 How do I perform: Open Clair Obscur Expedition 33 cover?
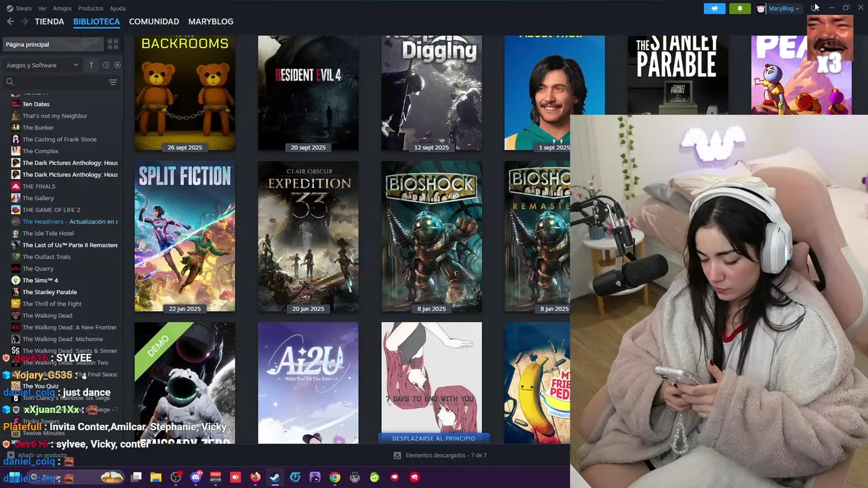[x=308, y=237]
